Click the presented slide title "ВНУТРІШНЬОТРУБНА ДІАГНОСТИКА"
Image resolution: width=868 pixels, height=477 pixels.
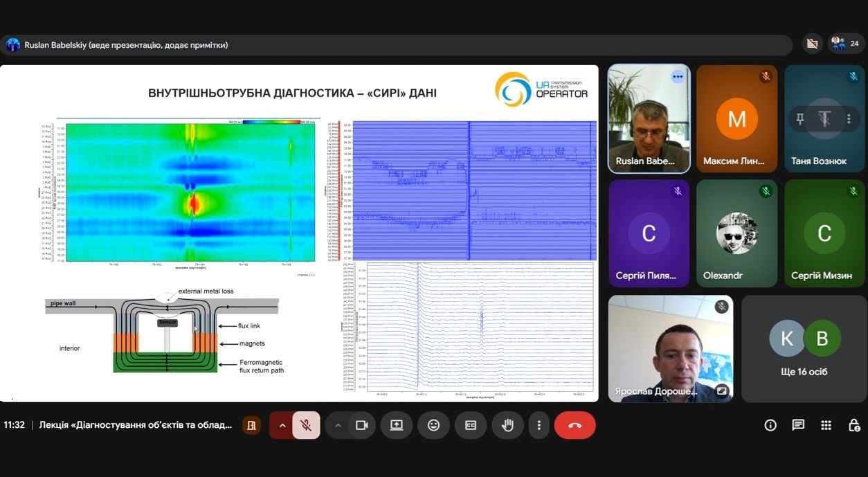pyautogui.click(x=292, y=93)
